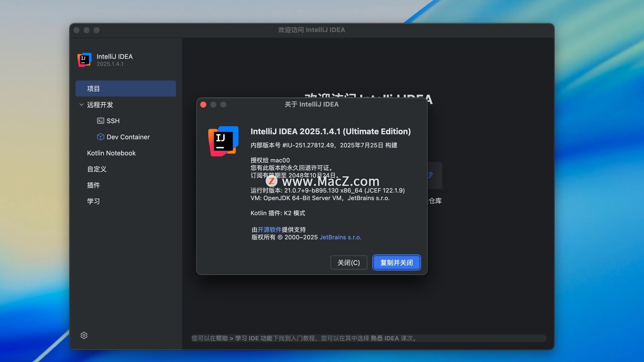Screen dimensions: 644x362
Task: Click the IntelliJ IDEA name in sidebar header
Action: coord(115,57)
